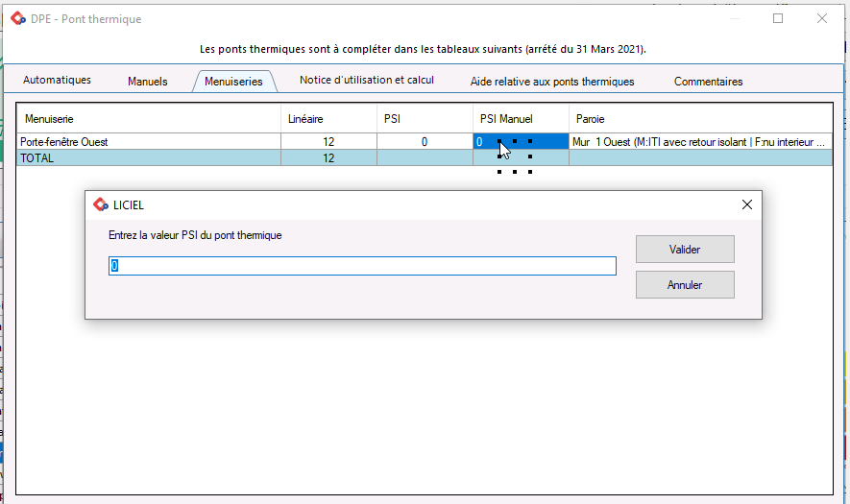Viewport: 850px width, 504px height.
Task: Click the Mur 1 Ouest paroie cell
Action: [x=699, y=142]
